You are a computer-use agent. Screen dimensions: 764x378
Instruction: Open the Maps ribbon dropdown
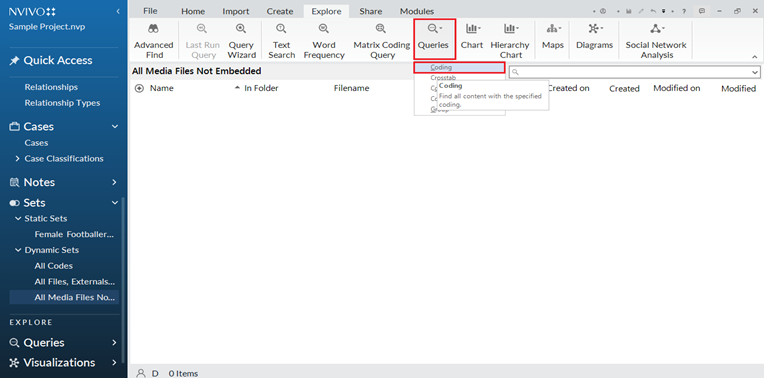pyautogui.click(x=553, y=37)
